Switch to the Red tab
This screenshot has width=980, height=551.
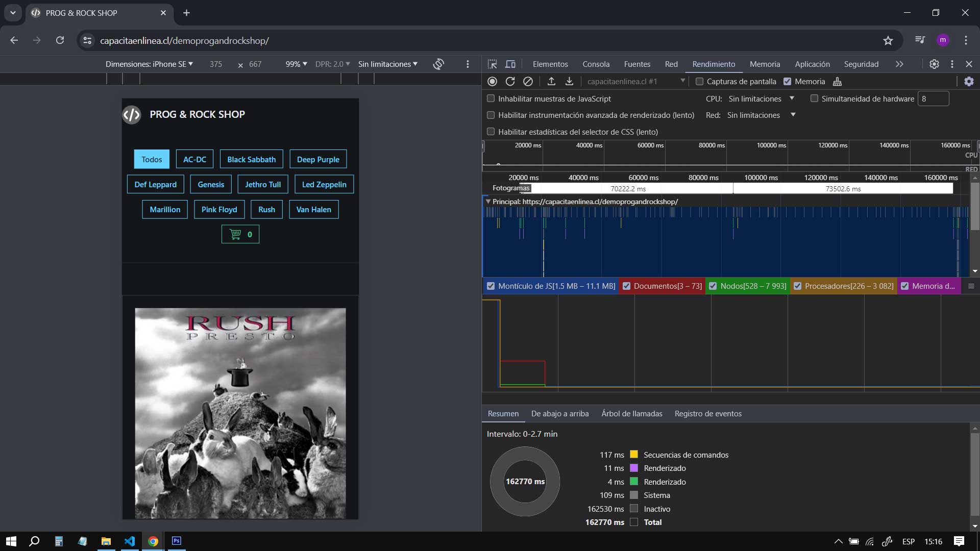click(x=671, y=64)
